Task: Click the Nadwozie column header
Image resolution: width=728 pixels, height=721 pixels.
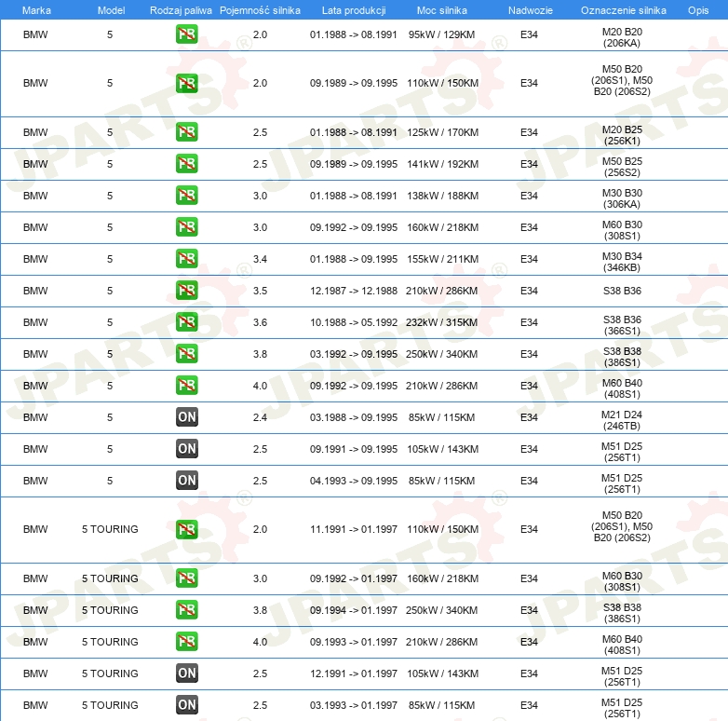Action: click(x=531, y=10)
